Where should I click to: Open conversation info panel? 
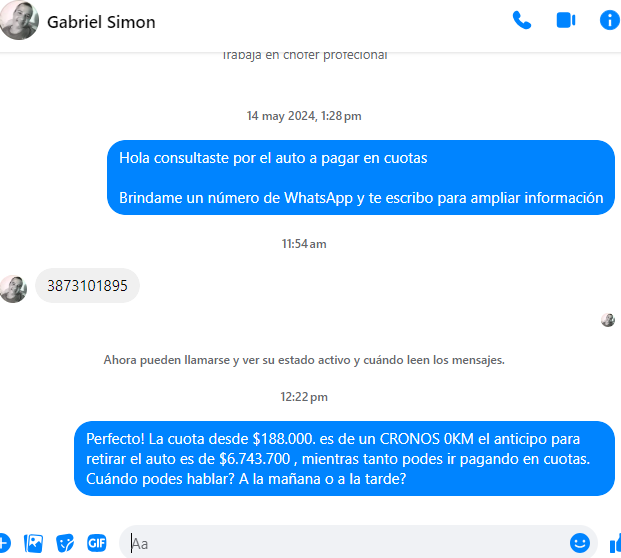coord(610,21)
